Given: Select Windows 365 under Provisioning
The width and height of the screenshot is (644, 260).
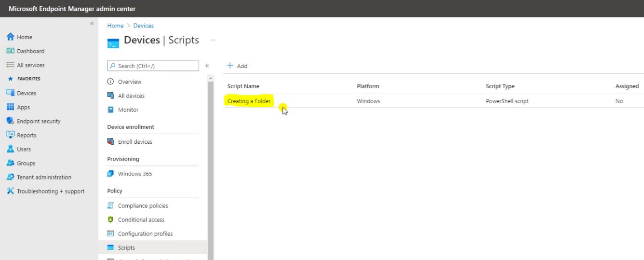Looking at the screenshot, I should [x=135, y=174].
